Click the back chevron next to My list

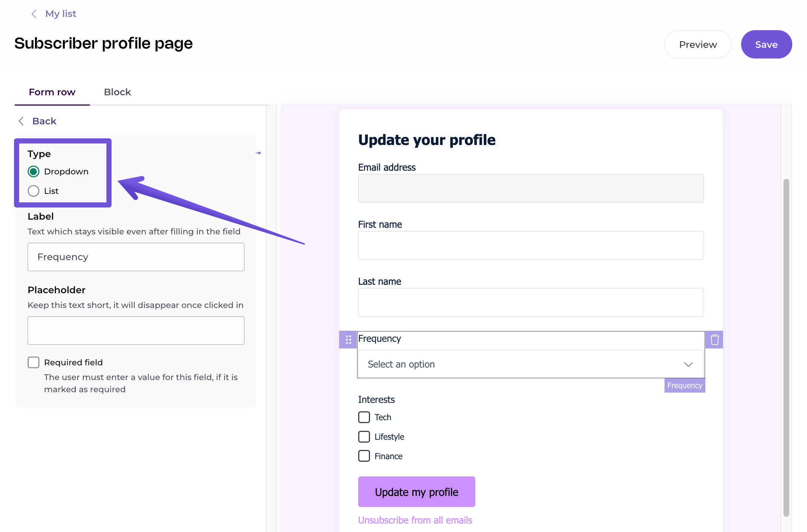pos(34,14)
